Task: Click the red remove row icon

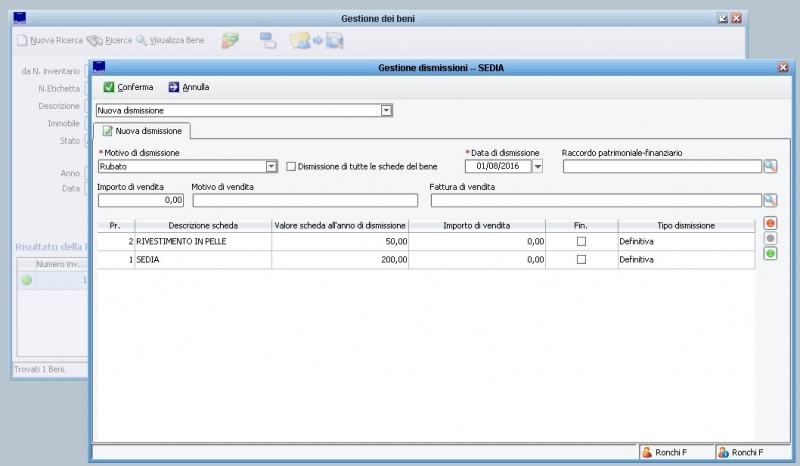Action: (770, 223)
